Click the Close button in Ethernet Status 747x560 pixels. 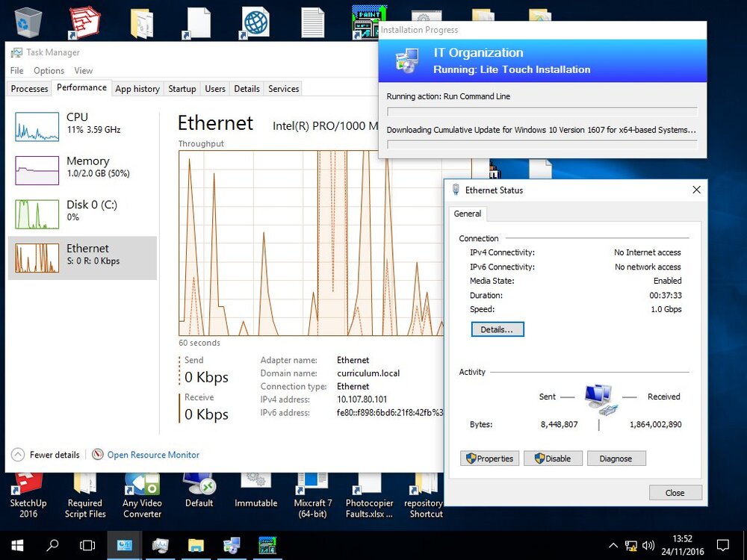pyautogui.click(x=675, y=493)
